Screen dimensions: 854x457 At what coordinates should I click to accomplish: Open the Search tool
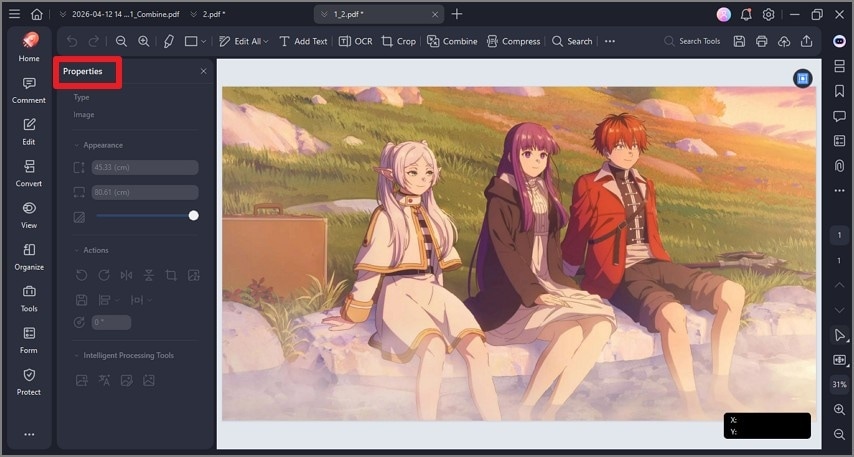click(x=572, y=41)
